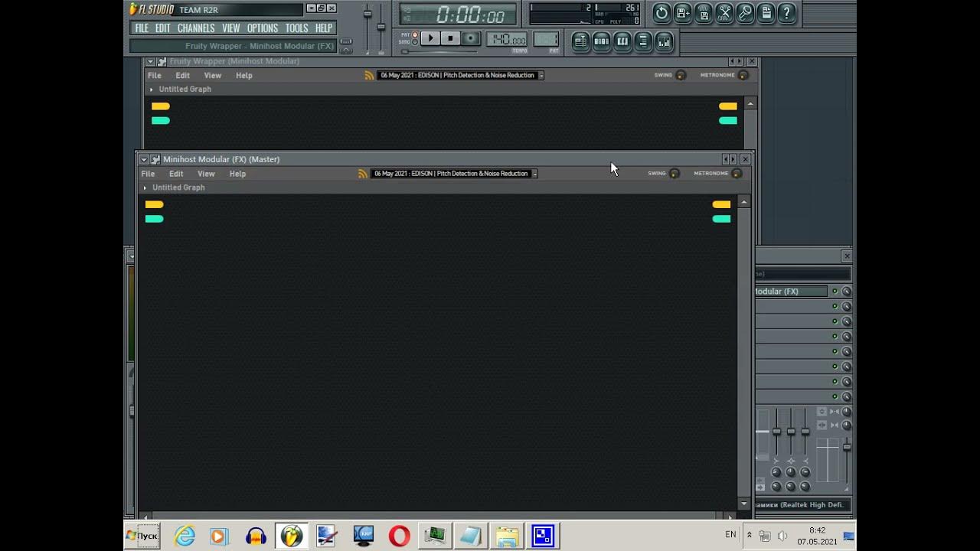This screenshot has width=980, height=551.
Task: Select left yellow node in Fruity Wrapper window
Action: 160,106
